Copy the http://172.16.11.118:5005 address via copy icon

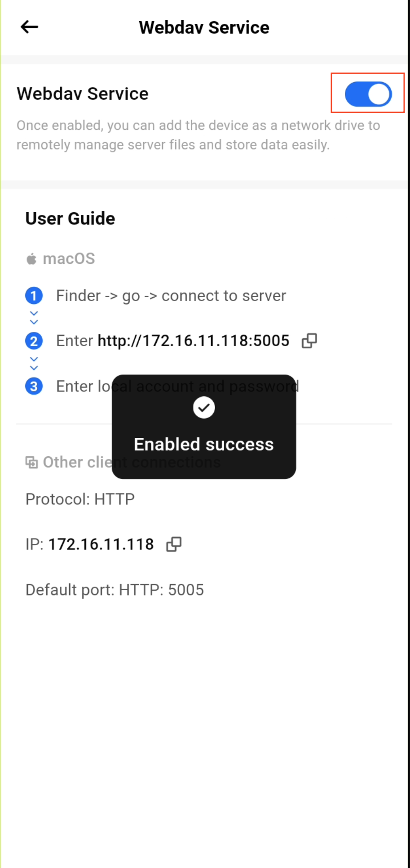(309, 341)
